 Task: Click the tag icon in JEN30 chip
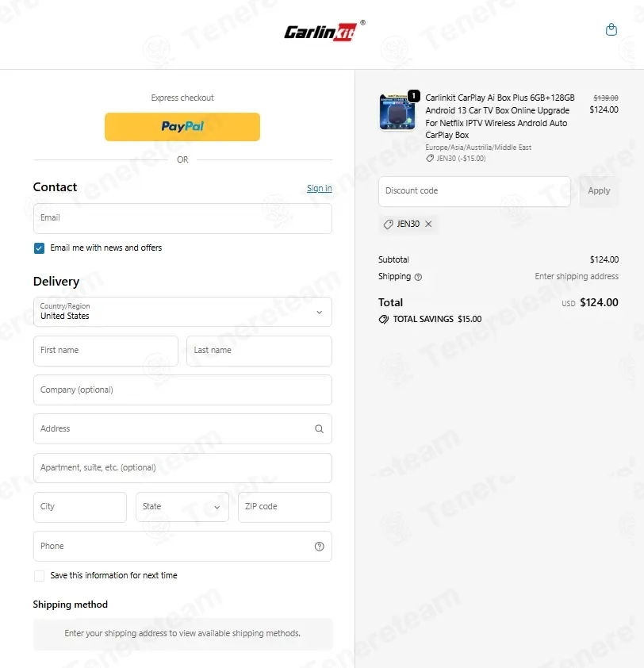[388, 224]
